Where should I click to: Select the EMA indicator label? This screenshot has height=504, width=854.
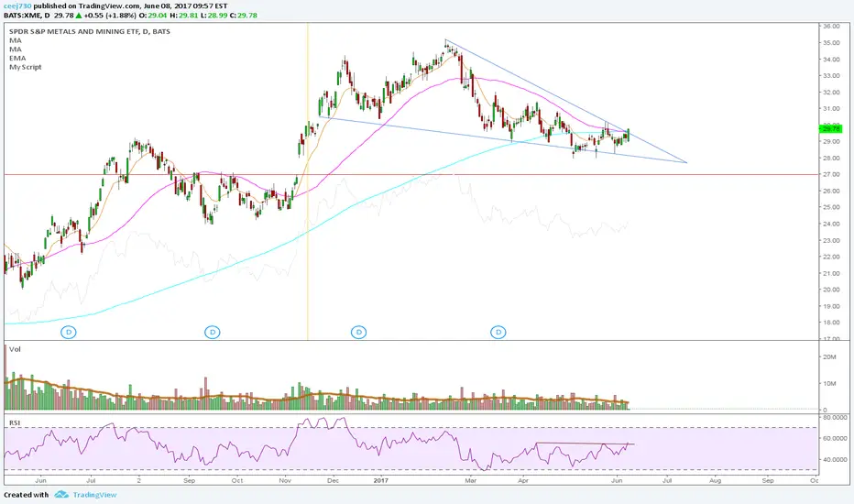click(17, 58)
